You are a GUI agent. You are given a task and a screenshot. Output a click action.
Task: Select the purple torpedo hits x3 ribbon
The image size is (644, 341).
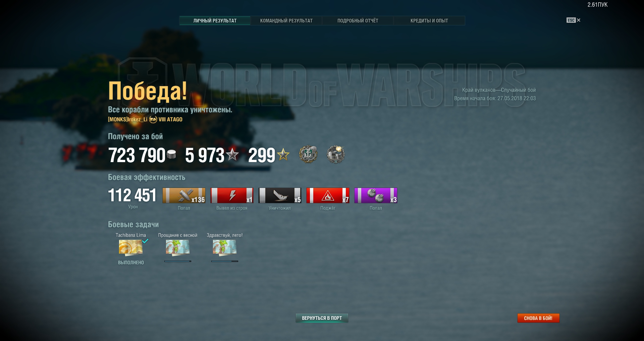pyautogui.click(x=376, y=195)
